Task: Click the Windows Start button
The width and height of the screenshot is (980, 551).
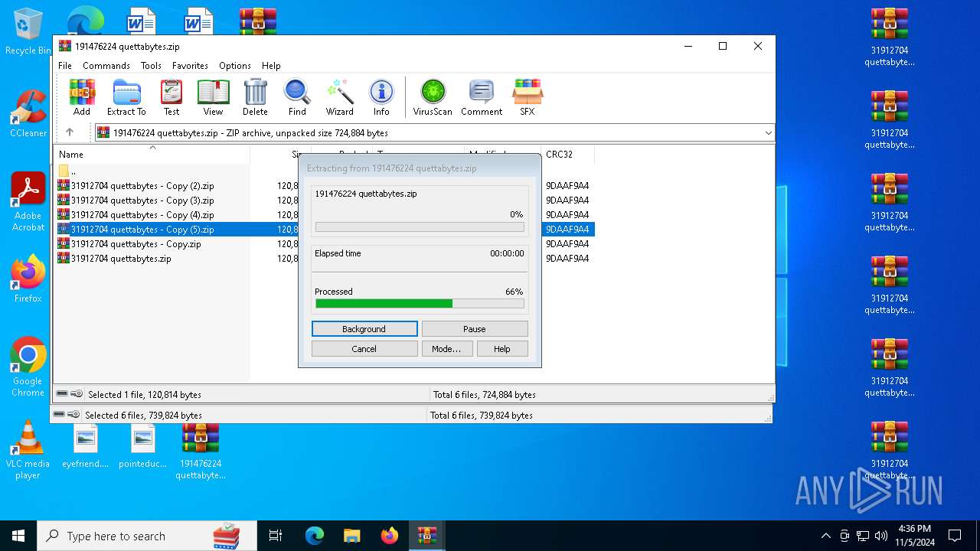Action: click(18, 536)
